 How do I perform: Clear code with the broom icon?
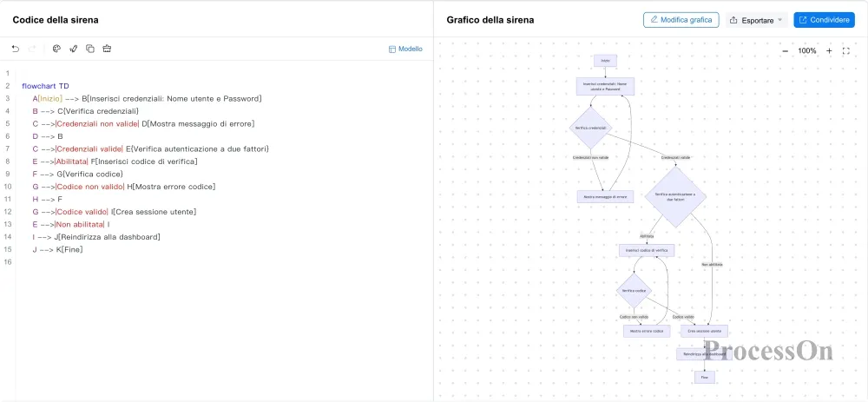click(107, 49)
